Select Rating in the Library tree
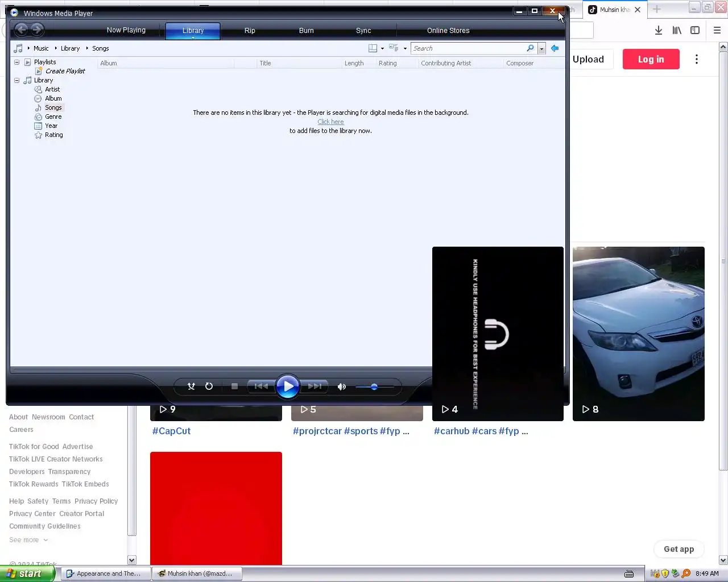The image size is (728, 582). 53,135
